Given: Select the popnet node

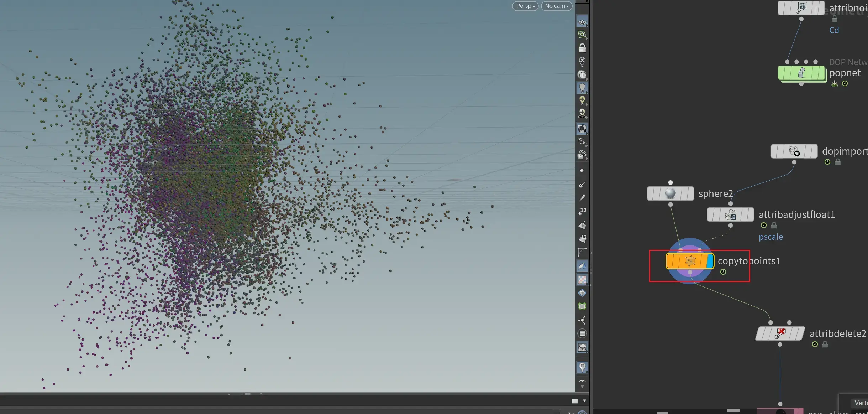Looking at the screenshot, I should (802, 73).
